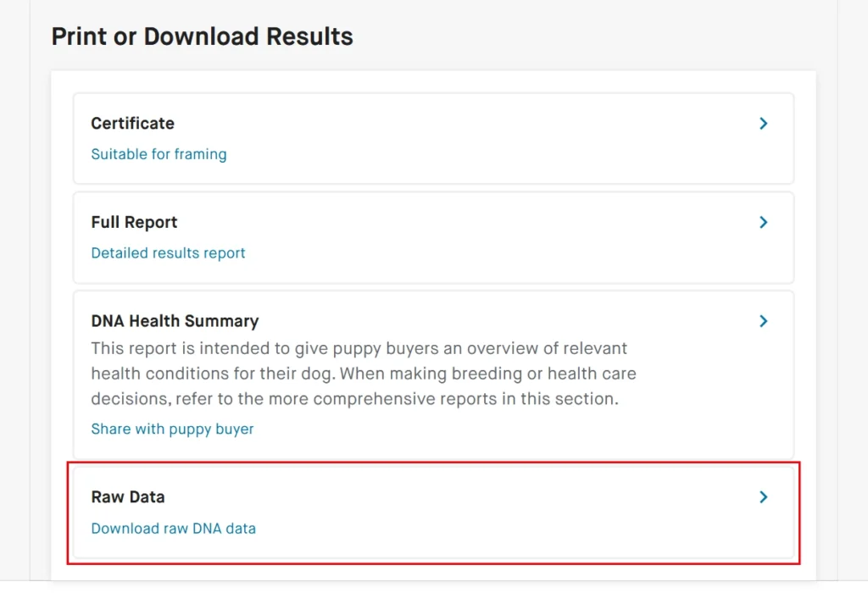Click the 'Print or Download Results' page heading

[x=202, y=37]
